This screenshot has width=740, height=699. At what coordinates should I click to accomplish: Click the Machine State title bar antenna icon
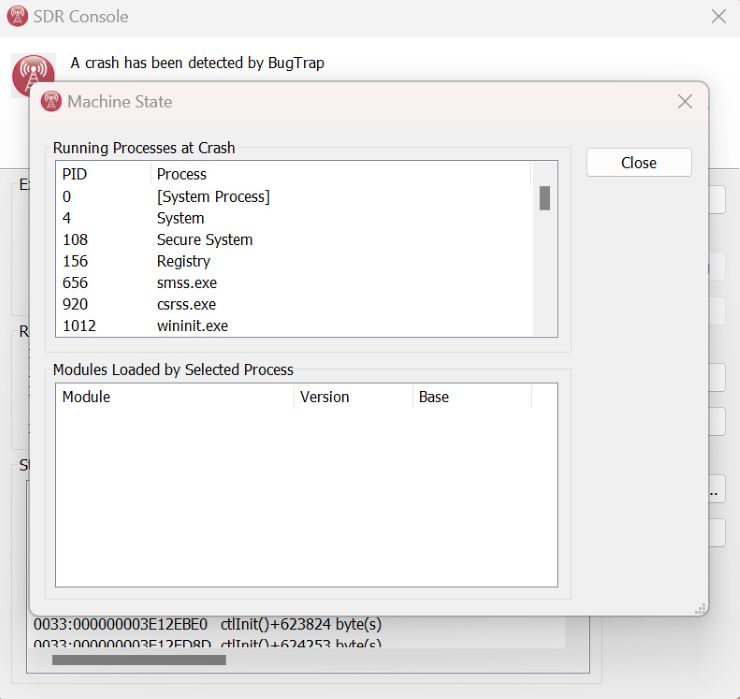tap(51, 101)
